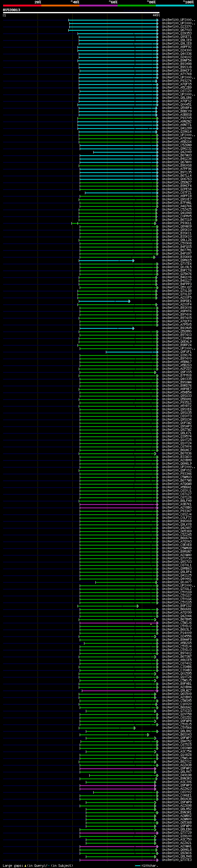197x868 pixels.
Task: Select label UniRef100_Q00451
Action: click(176, 104)
